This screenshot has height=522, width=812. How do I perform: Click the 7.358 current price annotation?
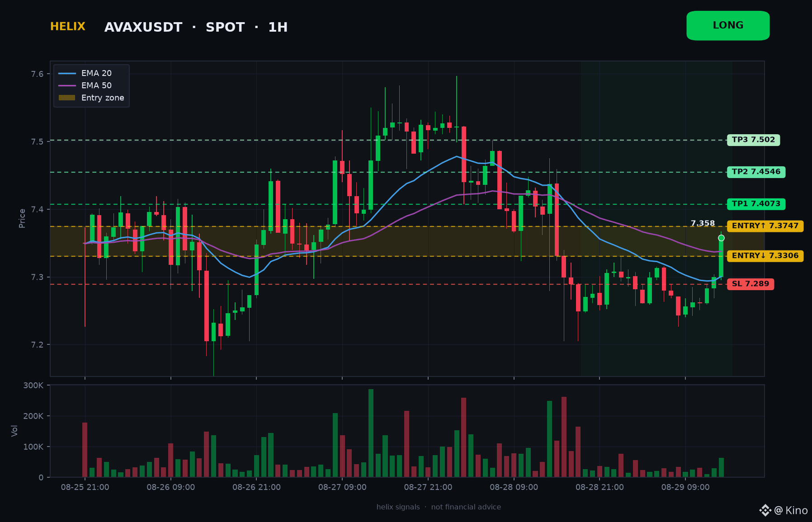[x=703, y=223]
